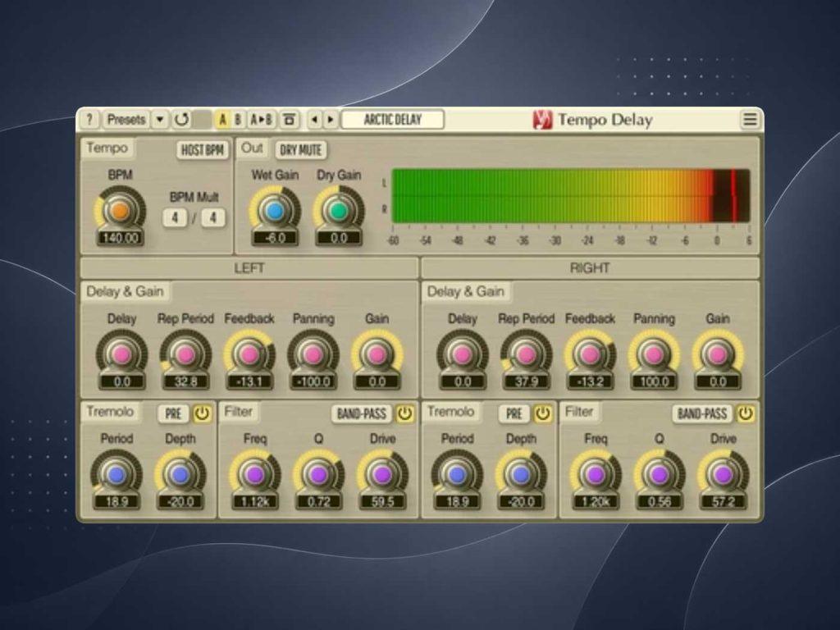840x630 pixels.
Task: Select preset slot B
Action: (239, 120)
